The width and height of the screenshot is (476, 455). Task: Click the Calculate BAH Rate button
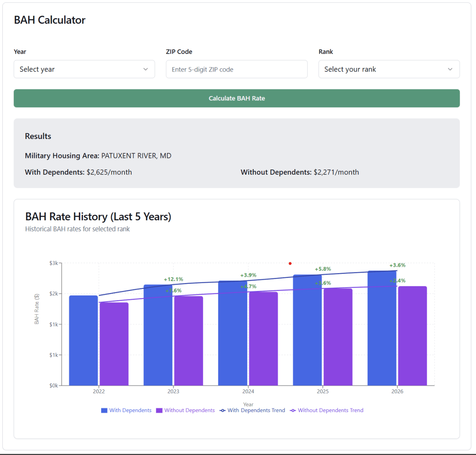237,98
